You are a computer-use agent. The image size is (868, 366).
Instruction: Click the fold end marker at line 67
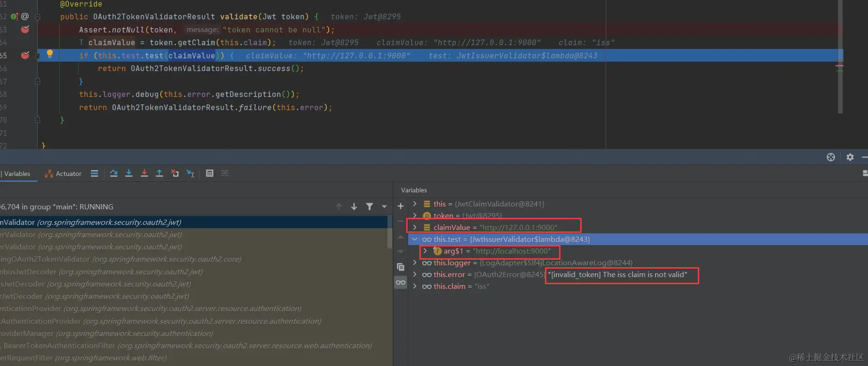[x=38, y=81]
